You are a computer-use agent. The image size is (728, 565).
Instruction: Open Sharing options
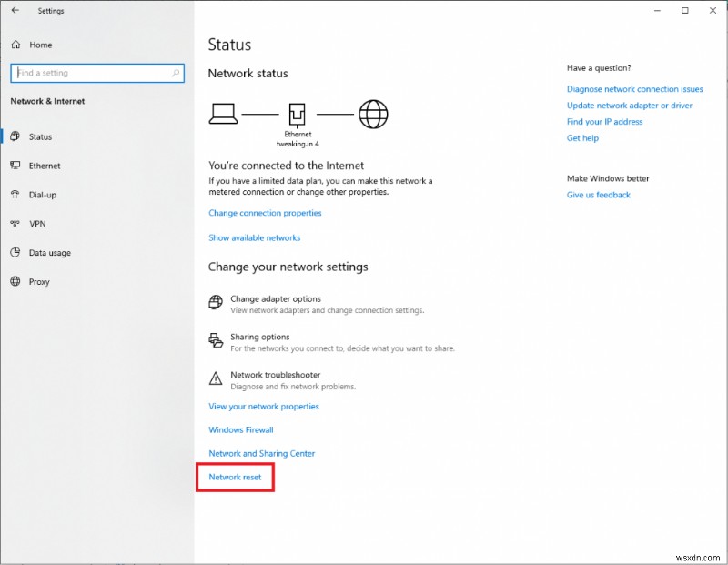pos(259,337)
